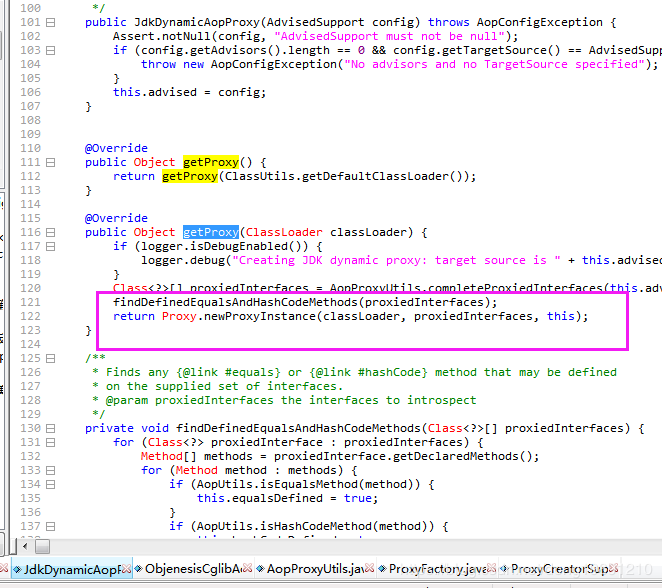The width and height of the screenshot is (662, 588).
Task: Switch to the JdkDynamicAopP file tab
Action: click(72, 569)
